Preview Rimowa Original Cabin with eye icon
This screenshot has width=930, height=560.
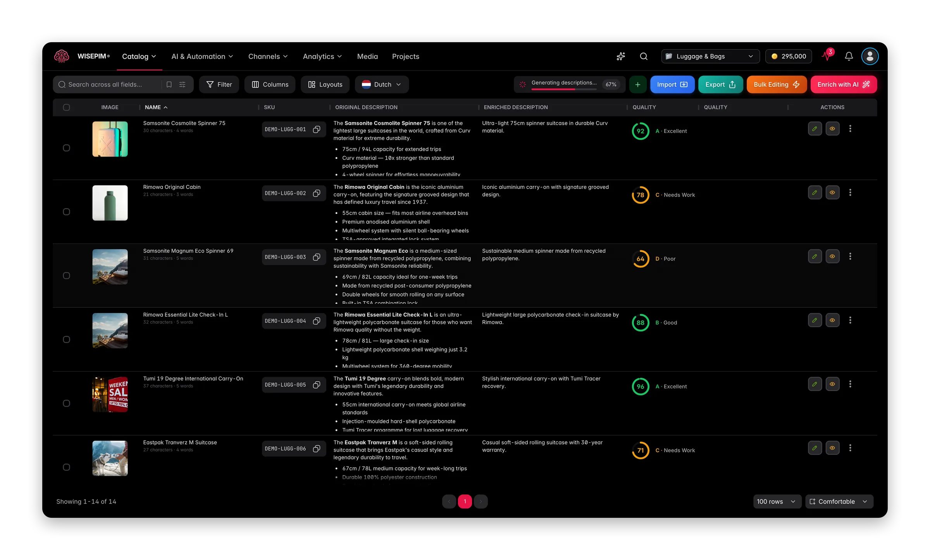(x=832, y=193)
